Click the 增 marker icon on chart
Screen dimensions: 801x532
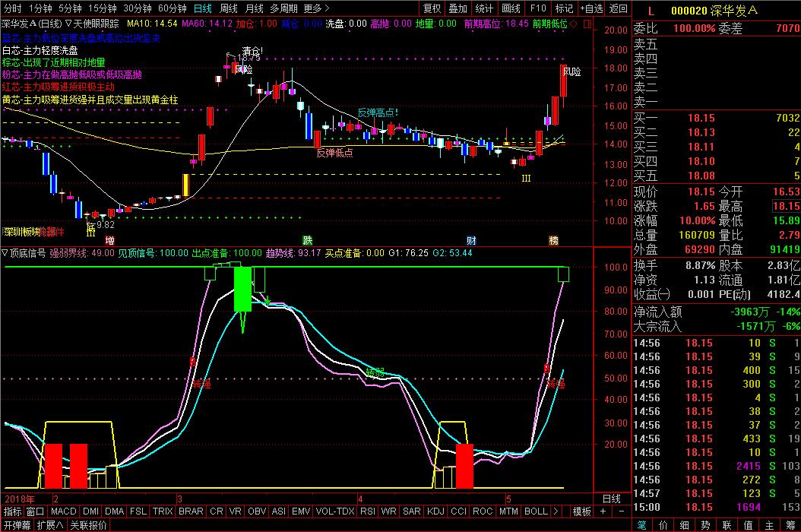click(110, 240)
